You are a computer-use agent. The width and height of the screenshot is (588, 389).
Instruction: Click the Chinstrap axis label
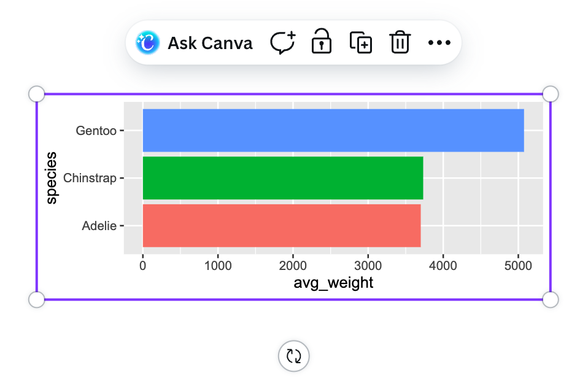point(90,178)
